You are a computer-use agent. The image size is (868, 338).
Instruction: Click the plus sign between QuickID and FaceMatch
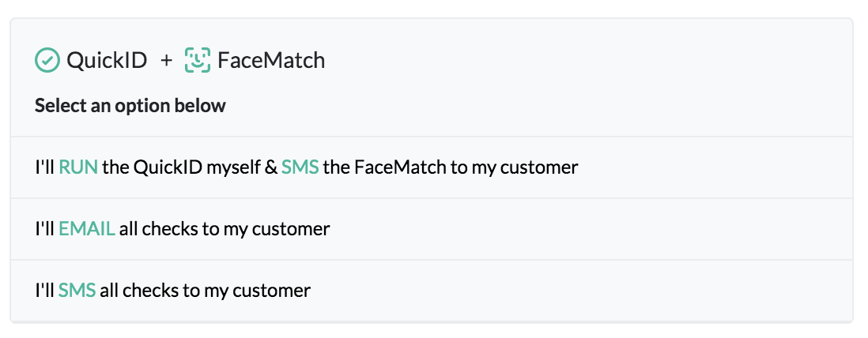click(x=166, y=60)
